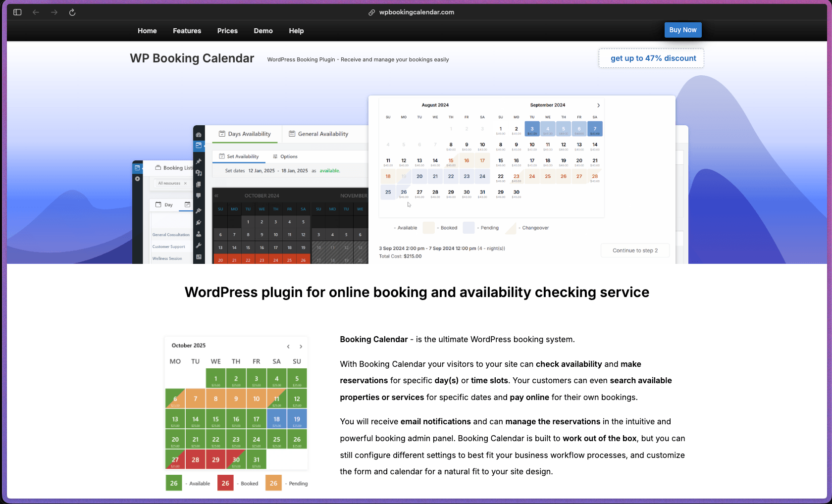
Task: Click the wpbookingcalendar.com address bar
Action: (412, 12)
